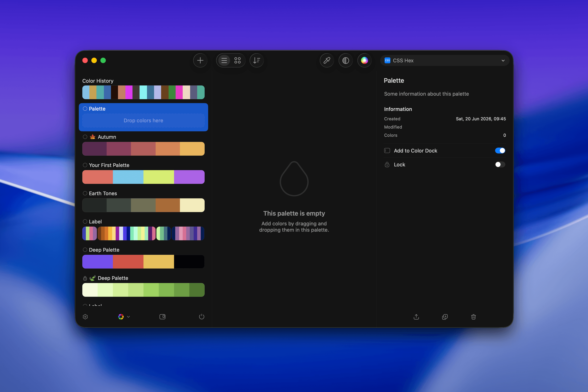Screen dimensions: 588x392
Task: Click the leaf emoji on green Deep Palette
Action: (x=93, y=278)
